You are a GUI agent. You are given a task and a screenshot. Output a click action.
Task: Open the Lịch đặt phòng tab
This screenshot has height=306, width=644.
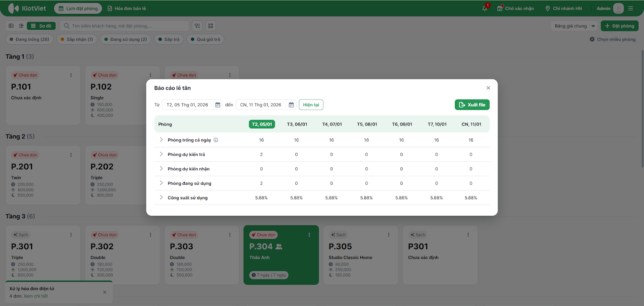(x=78, y=8)
